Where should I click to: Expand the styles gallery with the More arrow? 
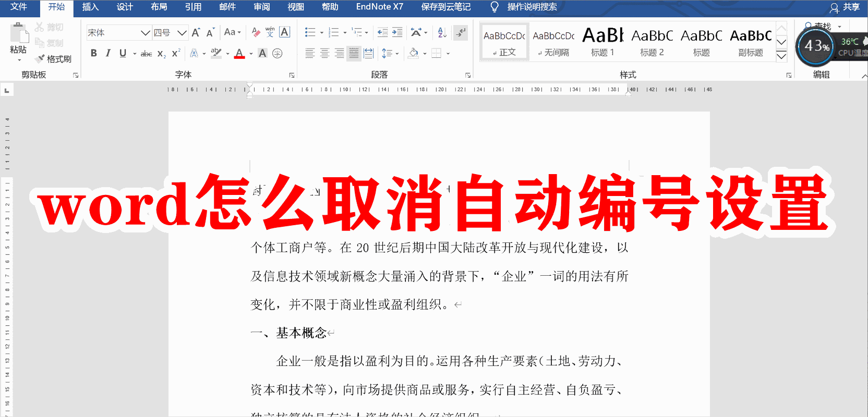click(781, 56)
